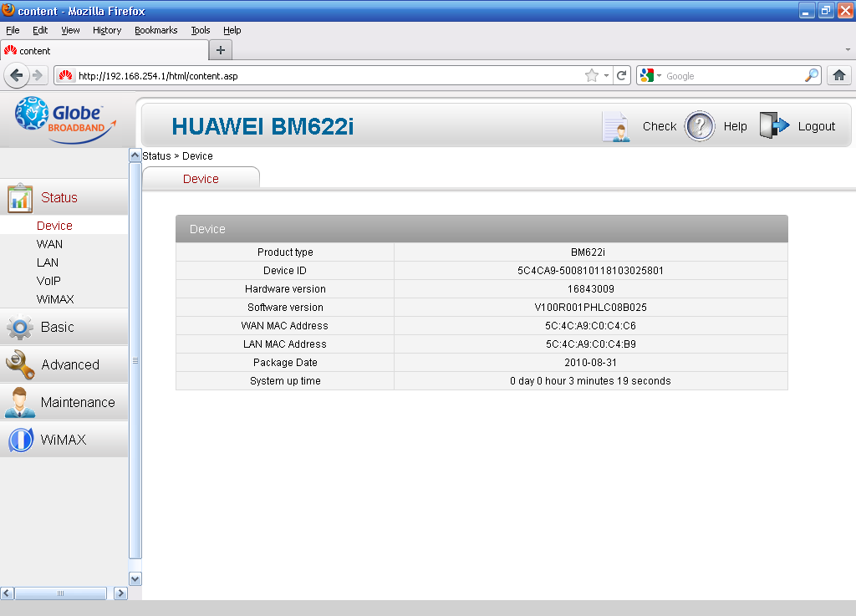Open the History menu
This screenshot has height=616, width=856.
pos(107,30)
